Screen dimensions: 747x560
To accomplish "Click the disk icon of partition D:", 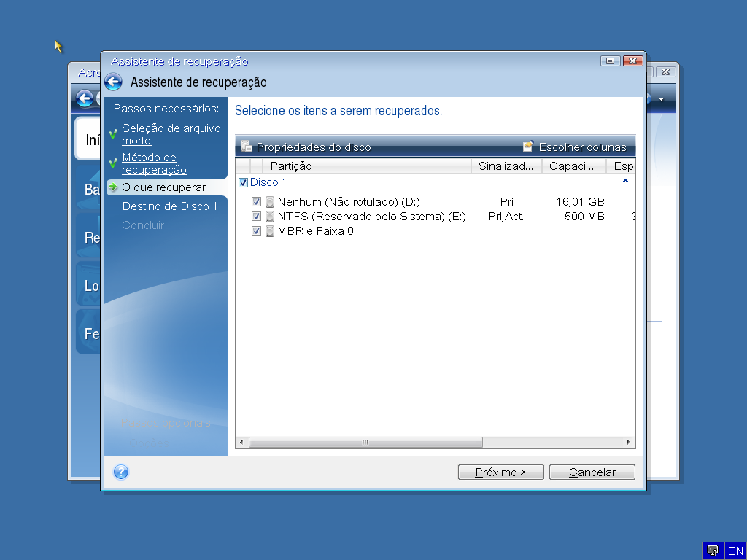I will tap(270, 202).
